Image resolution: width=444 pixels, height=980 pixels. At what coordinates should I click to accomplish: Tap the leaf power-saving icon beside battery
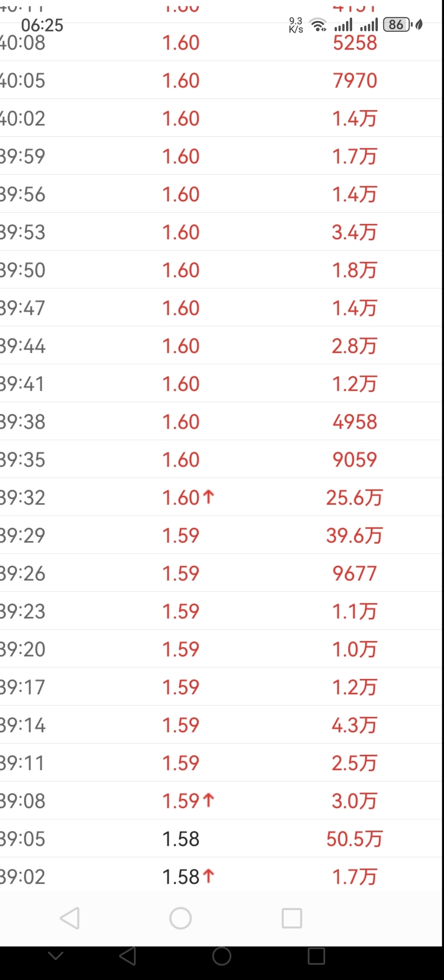[419, 25]
